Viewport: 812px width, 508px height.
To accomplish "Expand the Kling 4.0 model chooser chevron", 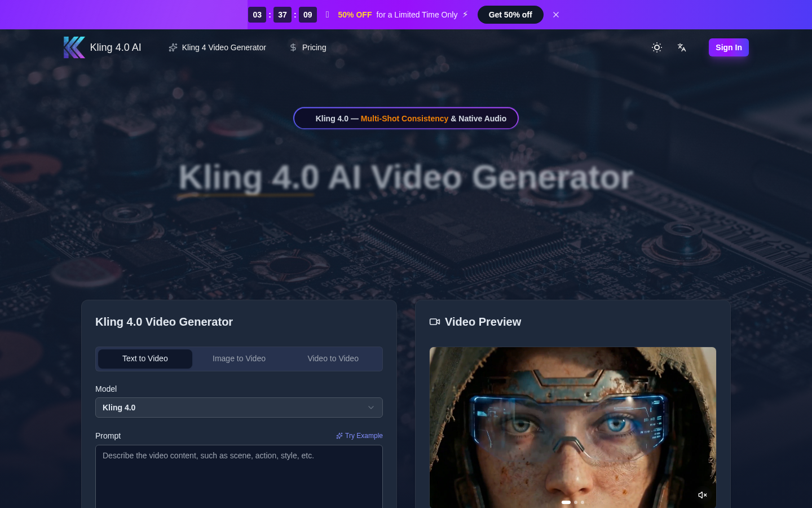I will (x=371, y=408).
